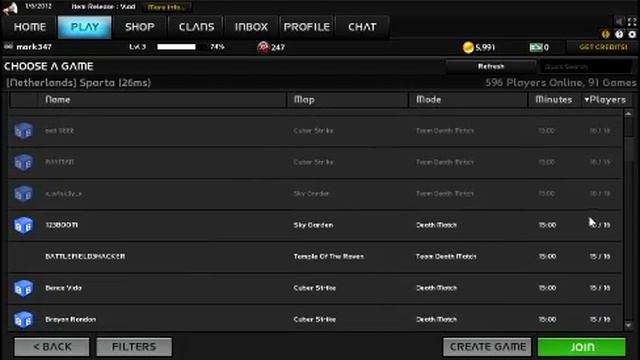Click Death Match mode in Brayan Rendon row
This screenshot has width=640, height=360.
[436, 319]
